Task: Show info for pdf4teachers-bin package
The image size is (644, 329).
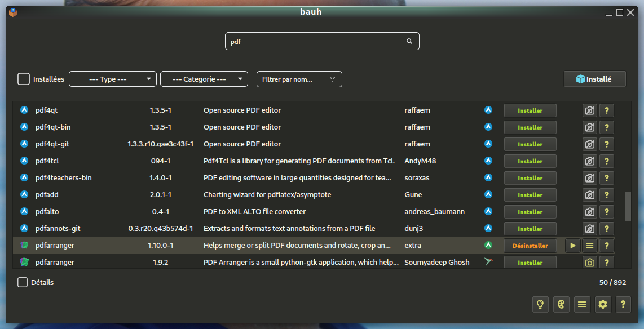Action: (607, 177)
